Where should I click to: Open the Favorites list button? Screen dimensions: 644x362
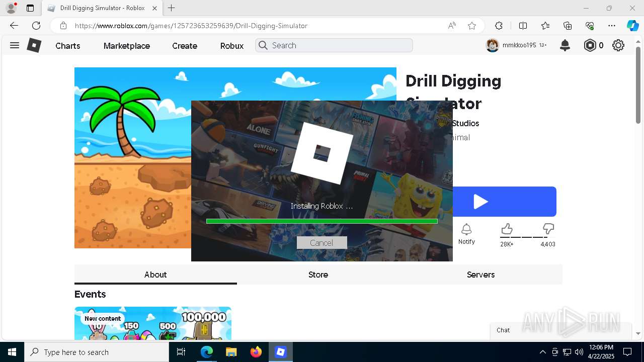pyautogui.click(x=545, y=26)
